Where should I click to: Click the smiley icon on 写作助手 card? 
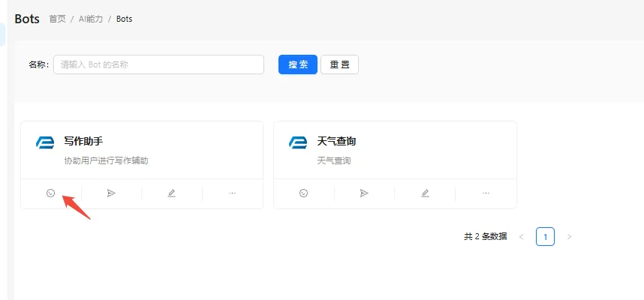[51, 193]
